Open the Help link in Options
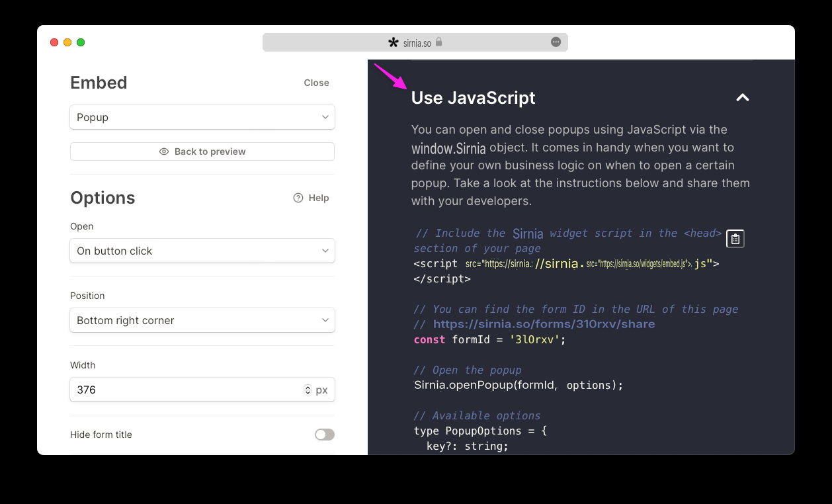This screenshot has width=832, height=504. coord(311,198)
